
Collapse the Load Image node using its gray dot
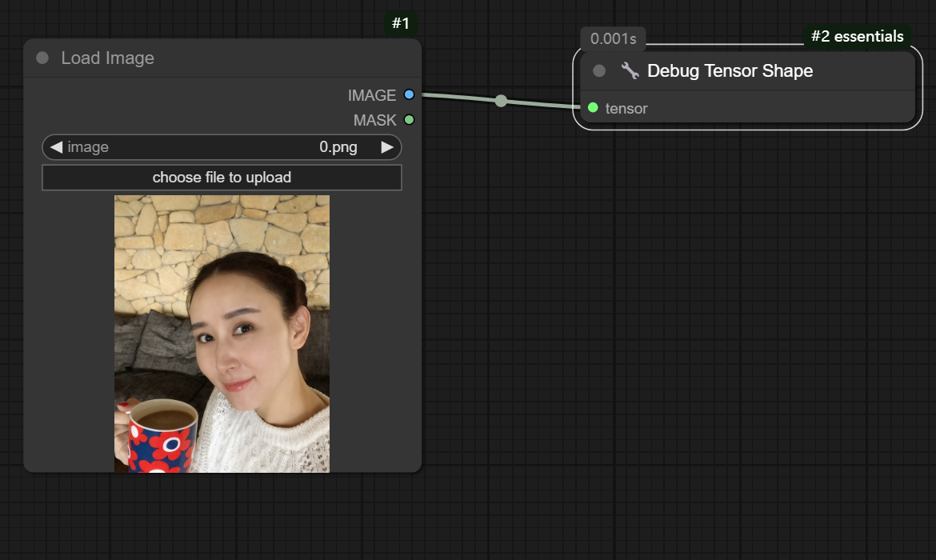click(42, 58)
